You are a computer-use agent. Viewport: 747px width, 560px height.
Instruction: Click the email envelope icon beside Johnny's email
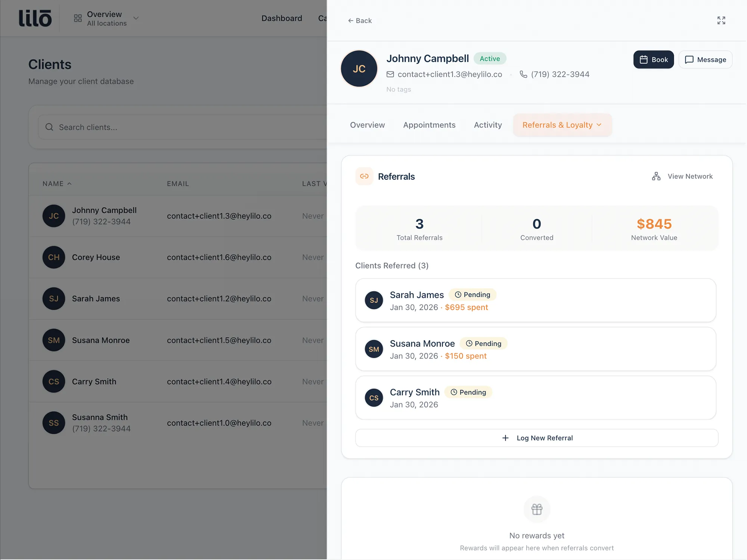[x=390, y=74]
